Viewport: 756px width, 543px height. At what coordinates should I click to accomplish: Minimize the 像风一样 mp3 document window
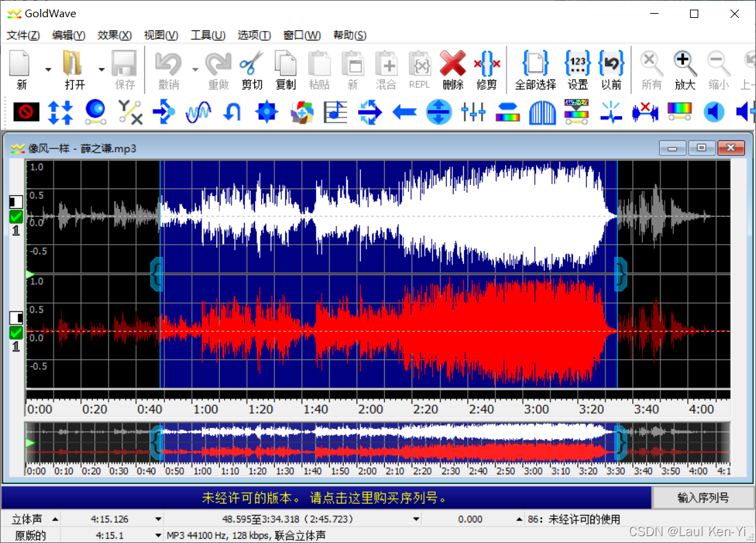(x=672, y=148)
